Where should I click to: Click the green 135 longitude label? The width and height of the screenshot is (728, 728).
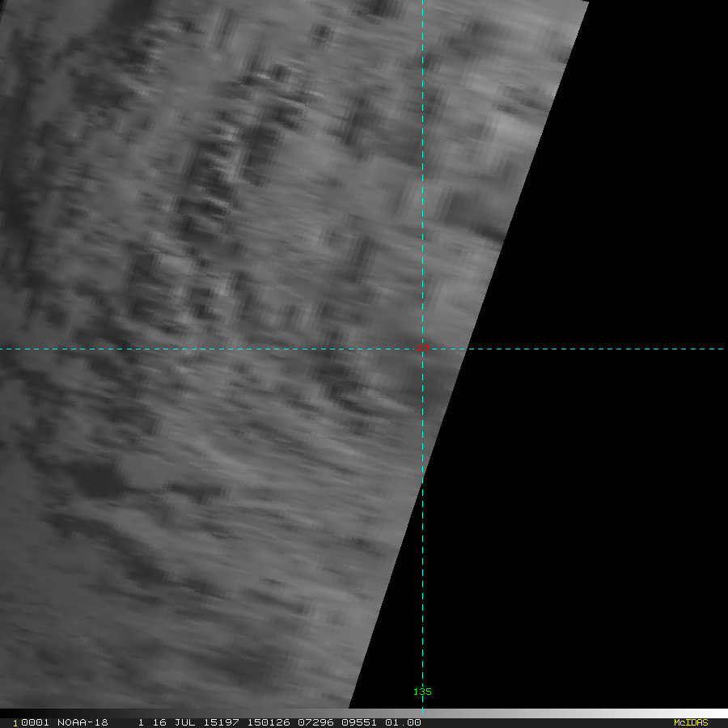click(x=422, y=692)
